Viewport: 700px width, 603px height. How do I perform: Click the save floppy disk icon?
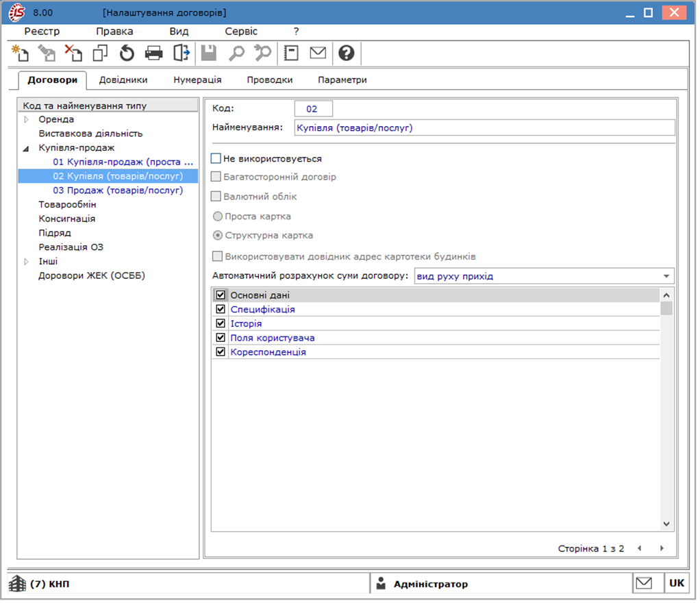click(208, 53)
